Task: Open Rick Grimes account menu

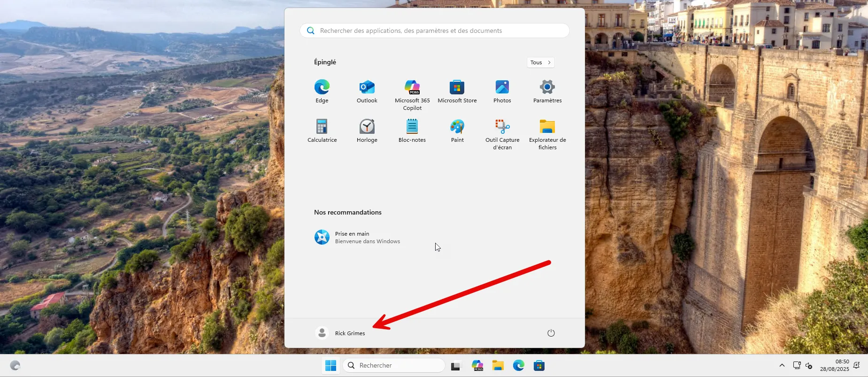Action: tap(341, 333)
